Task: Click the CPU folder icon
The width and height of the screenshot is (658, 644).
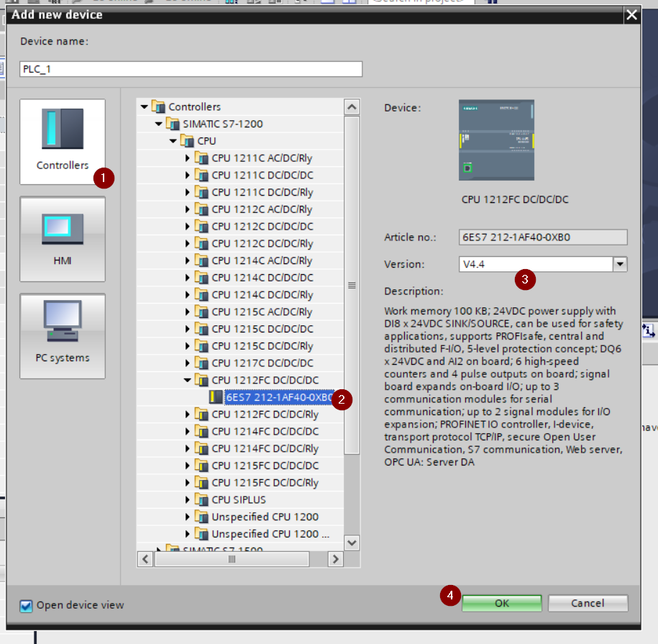Action: [187, 141]
